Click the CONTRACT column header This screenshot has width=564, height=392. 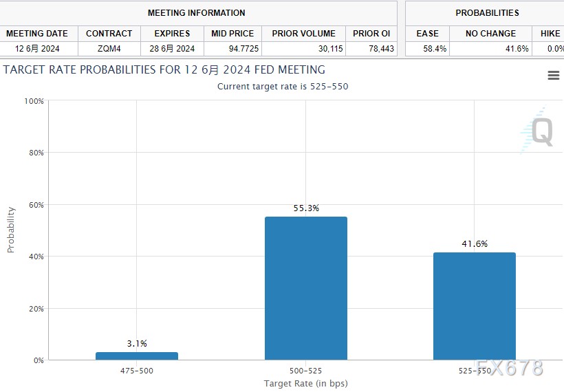[x=109, y=34]
